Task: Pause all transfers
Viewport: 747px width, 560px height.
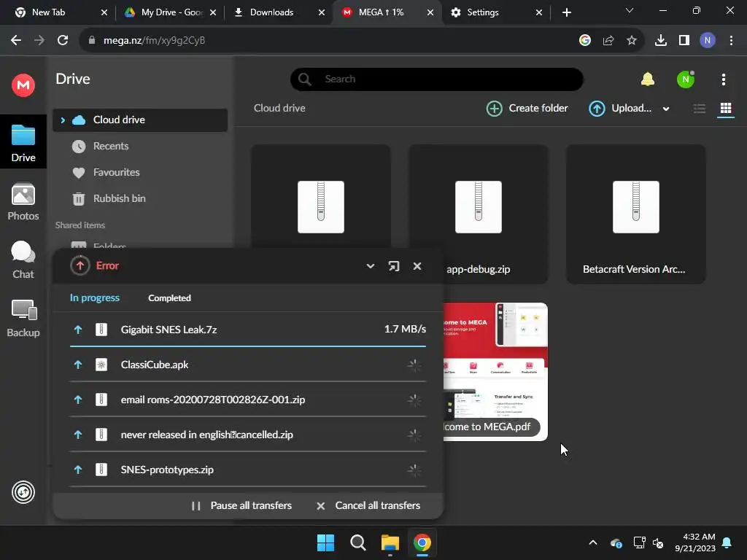Action: click(241, 506)
